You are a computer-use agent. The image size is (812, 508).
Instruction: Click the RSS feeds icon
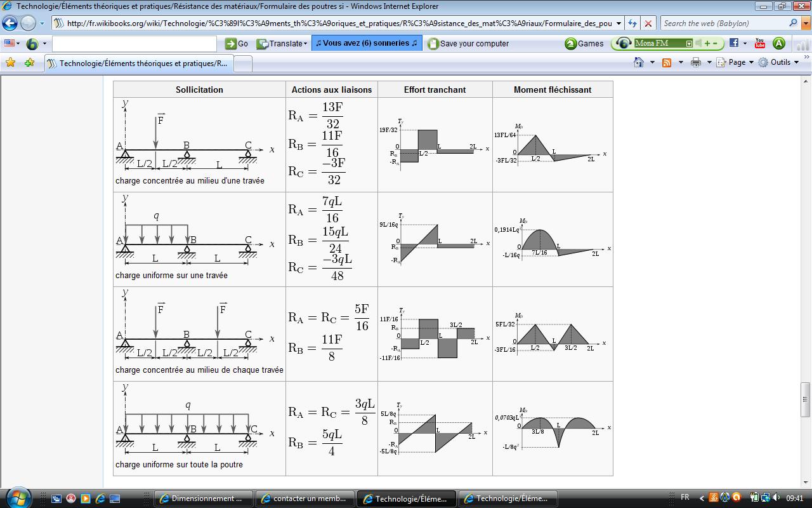(x=667, y=62)
